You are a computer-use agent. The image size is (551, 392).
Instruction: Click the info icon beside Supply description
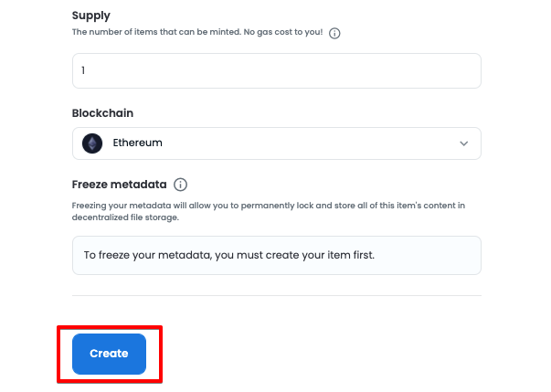pos(334,33)
